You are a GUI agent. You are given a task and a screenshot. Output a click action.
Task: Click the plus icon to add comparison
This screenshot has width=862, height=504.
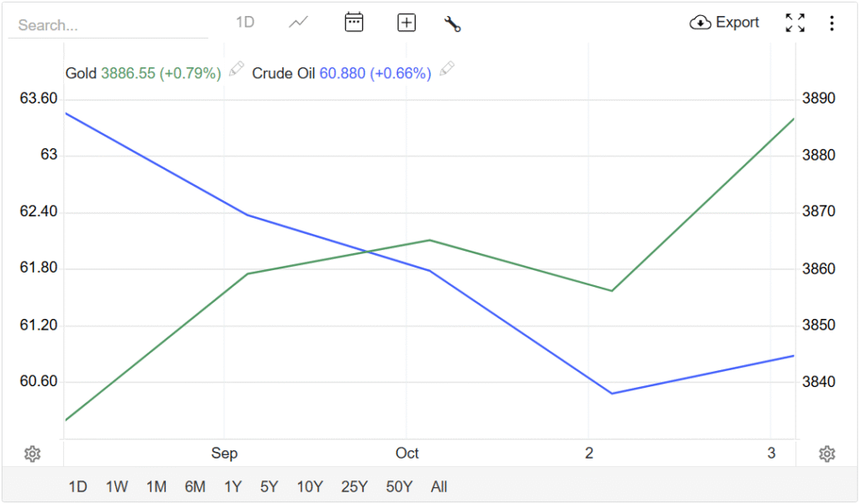point(407,23)
